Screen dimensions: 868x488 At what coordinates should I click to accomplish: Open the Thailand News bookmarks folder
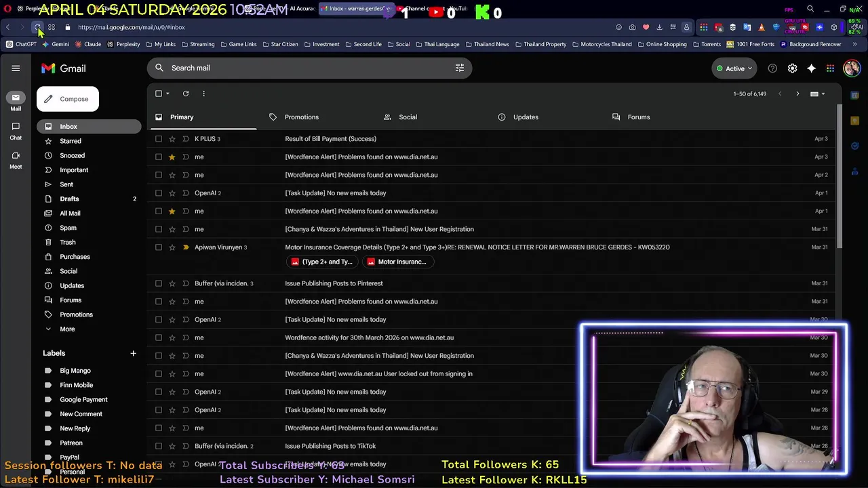point(486,44)
